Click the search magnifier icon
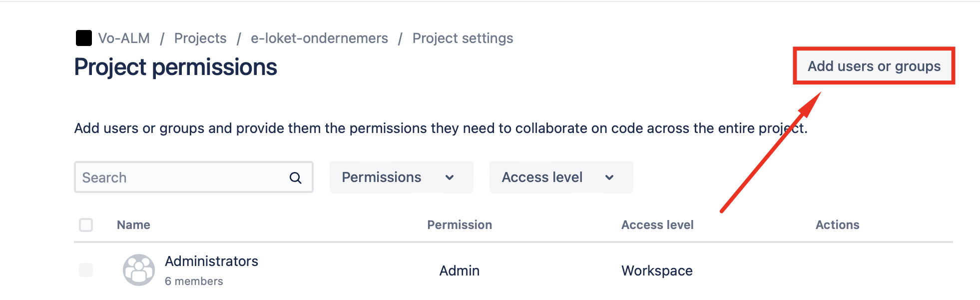This screenshot has width=980, height=300. 295,177
